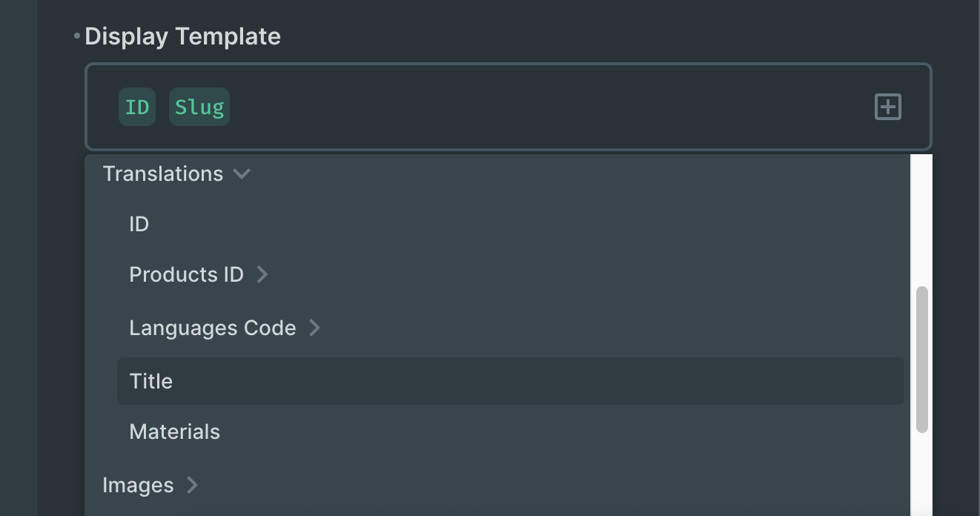Choose ID under Translations
The height and width of the screenshot is (516, 980).
pos(139,224)
